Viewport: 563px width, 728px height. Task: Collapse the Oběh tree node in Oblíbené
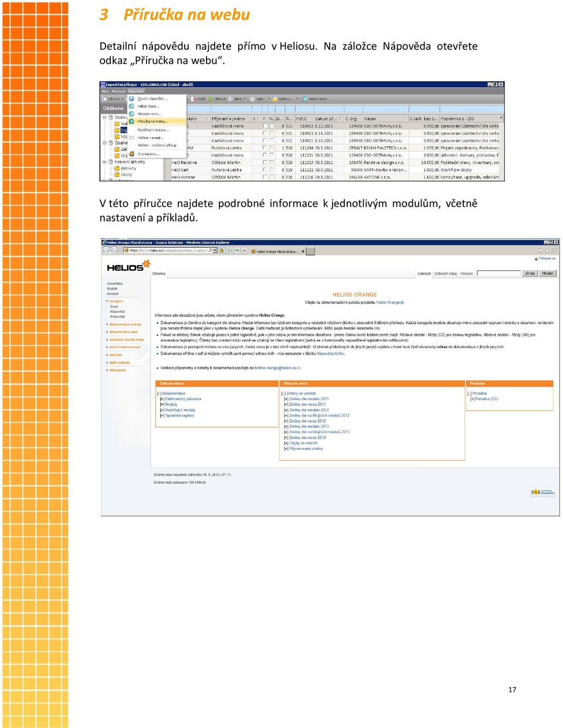tap(104, 117)
